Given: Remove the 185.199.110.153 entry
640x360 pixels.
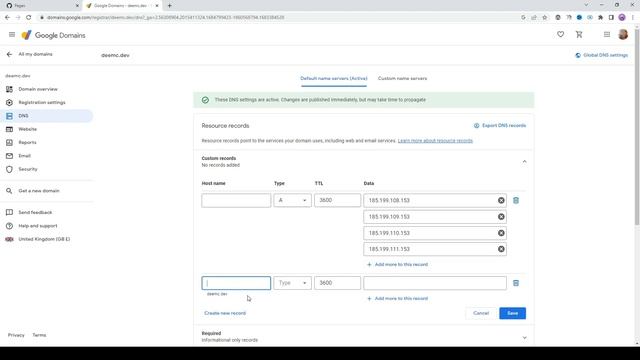Looking at the screenshot, I should (501, 233).
